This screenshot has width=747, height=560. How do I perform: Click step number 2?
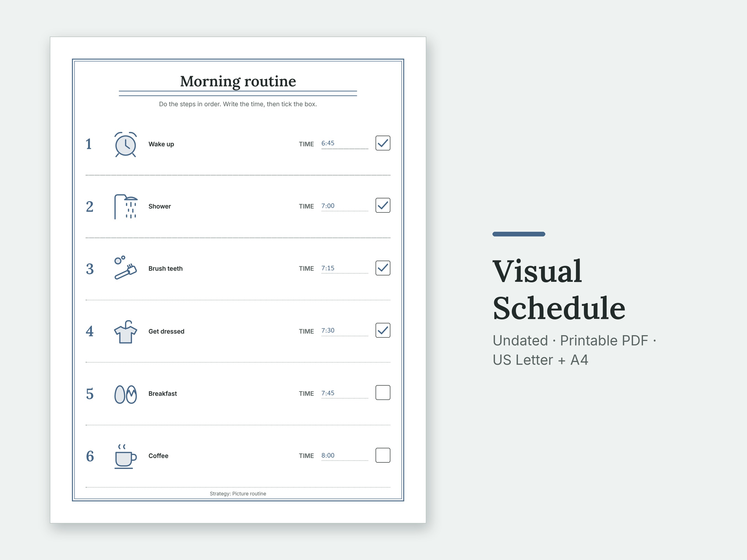point(89,207)
